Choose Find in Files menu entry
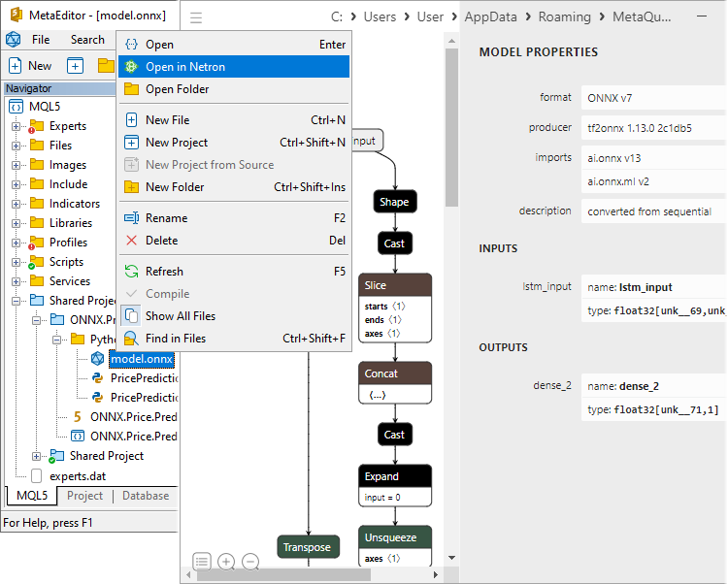This screenshot has width=728, height=584. click(x=234, y=339)
